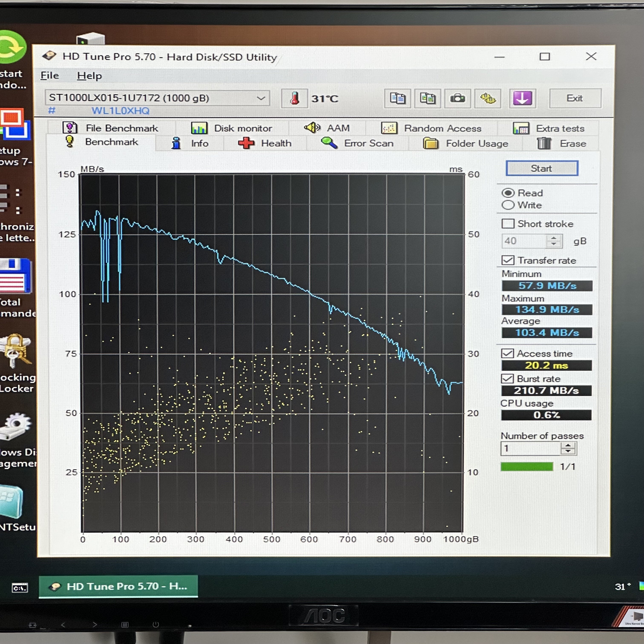Click the Exit button
The width and height of the screenshot is (644, 644).
pos(575,98)
